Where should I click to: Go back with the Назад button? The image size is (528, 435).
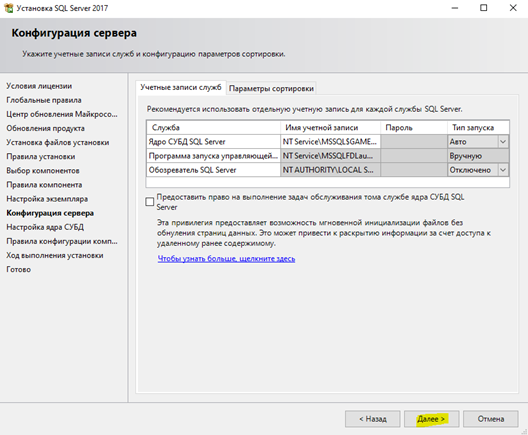373,419
